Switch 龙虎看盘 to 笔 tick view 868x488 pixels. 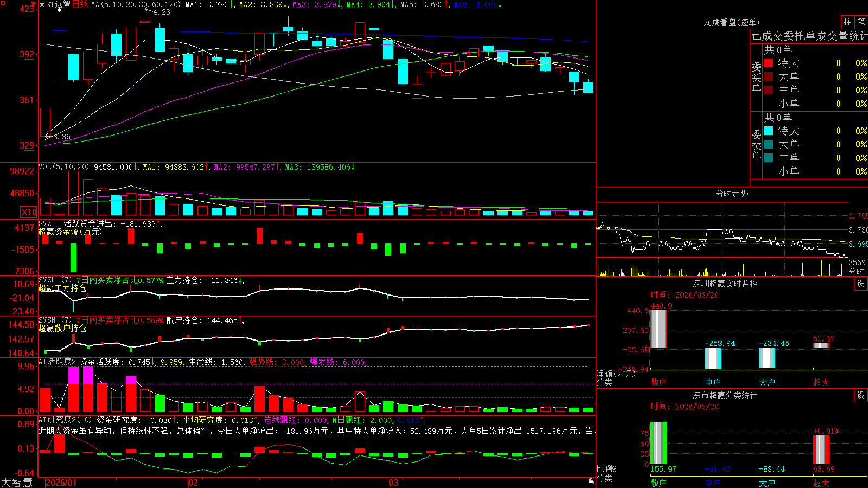(x=861, y=22)
